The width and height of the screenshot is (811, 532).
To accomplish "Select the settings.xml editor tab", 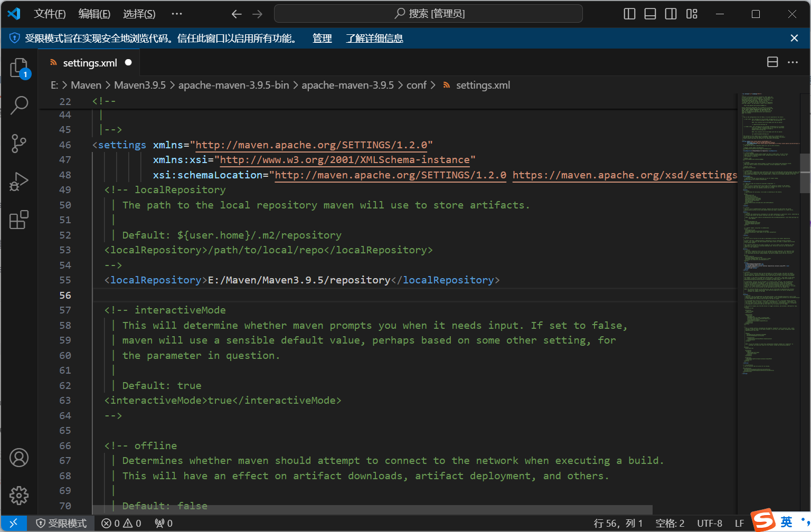I will [x=90, y=63].
